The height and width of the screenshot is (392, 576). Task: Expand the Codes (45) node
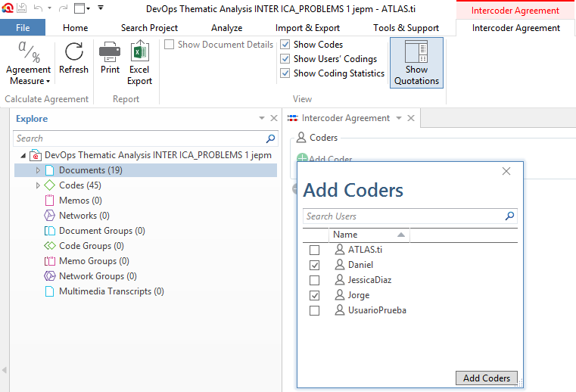38,185
